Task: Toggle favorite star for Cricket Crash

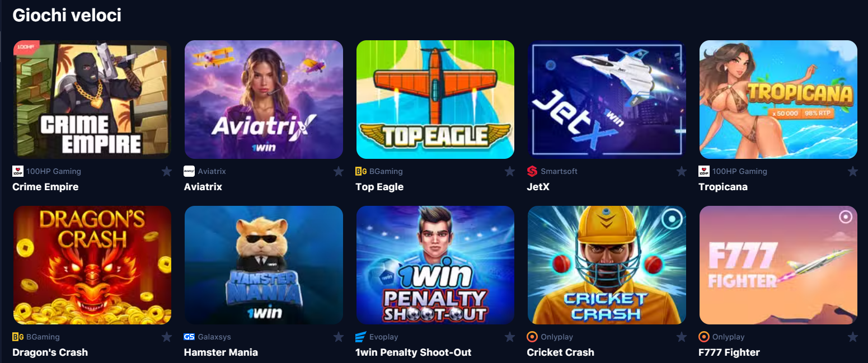Action: coord(682,337)
